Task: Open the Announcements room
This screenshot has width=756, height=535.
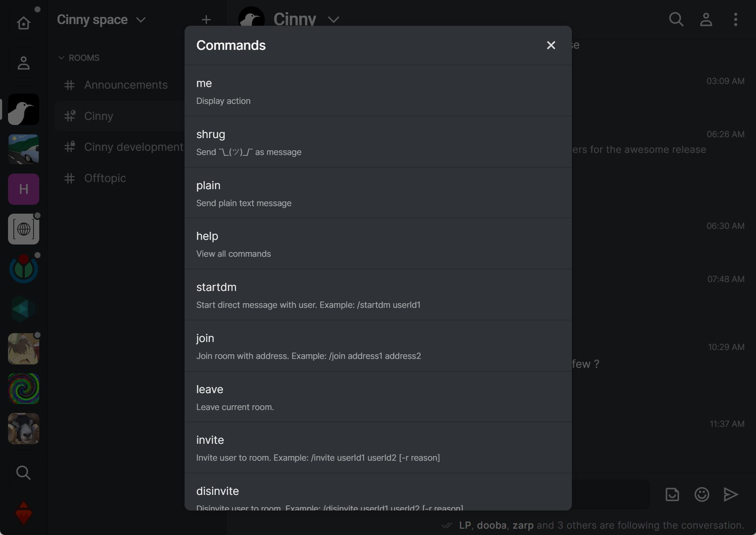Action: pyautogui.click(x=125, y=85)
